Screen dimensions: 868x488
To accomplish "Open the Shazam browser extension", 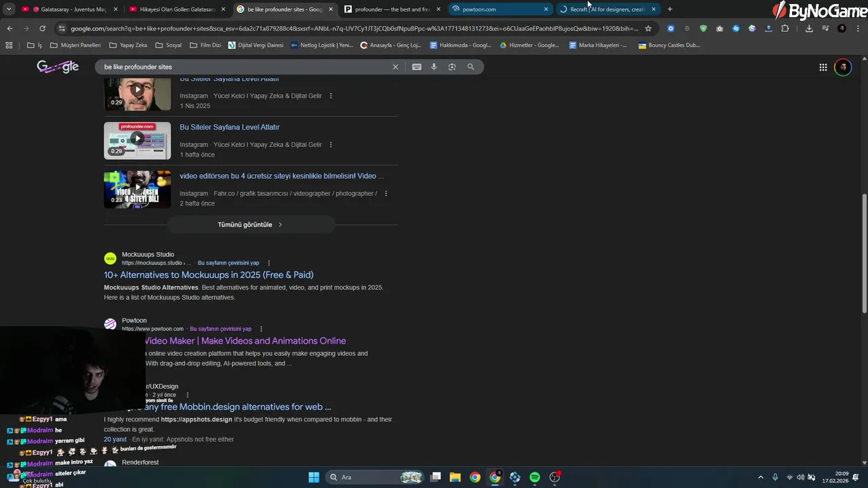I will pos(736,28).
